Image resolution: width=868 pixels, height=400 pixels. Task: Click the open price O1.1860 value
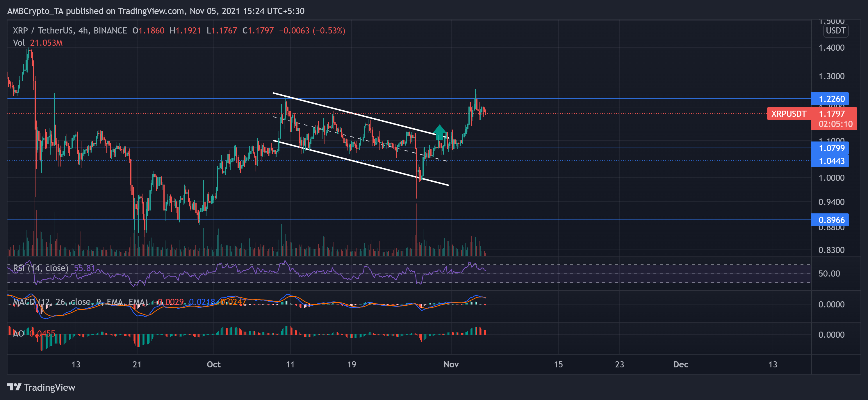pyautogui.click(x=148, y=31)
